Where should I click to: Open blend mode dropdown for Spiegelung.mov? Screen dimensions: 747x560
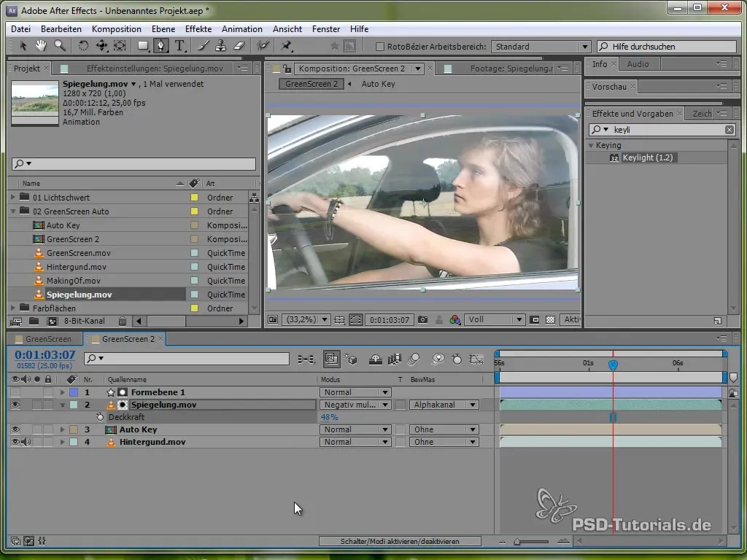(x=355, y=405)
